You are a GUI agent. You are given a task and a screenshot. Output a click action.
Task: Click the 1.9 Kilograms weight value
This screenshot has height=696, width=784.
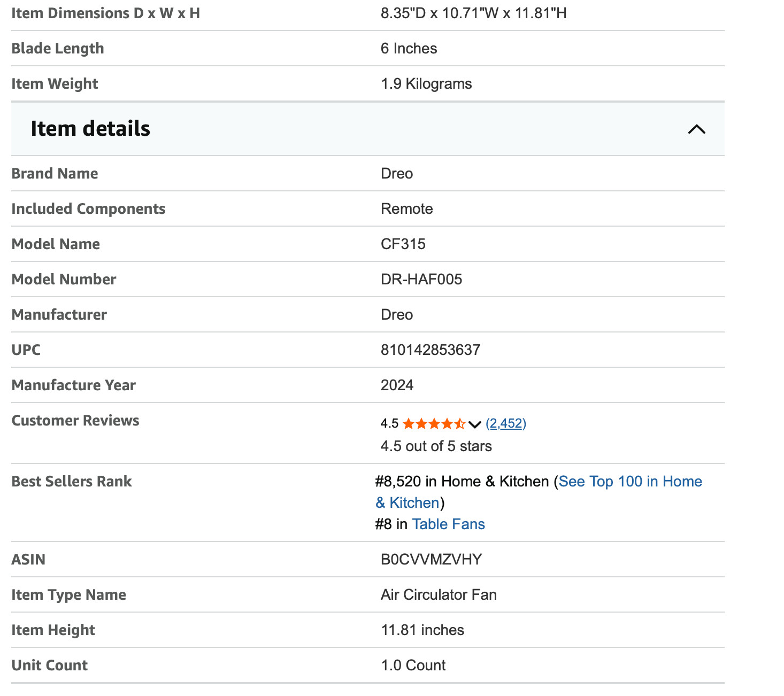point(426,84)
